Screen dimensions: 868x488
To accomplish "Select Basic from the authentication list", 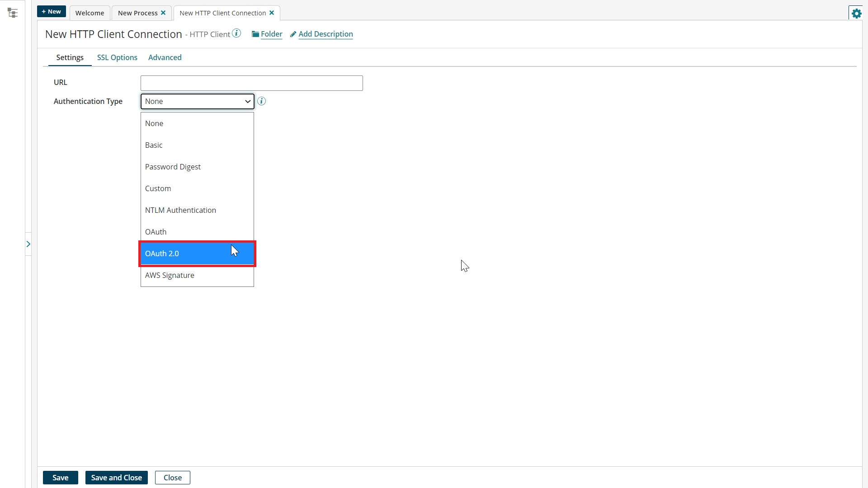I will tap(154, 145).
